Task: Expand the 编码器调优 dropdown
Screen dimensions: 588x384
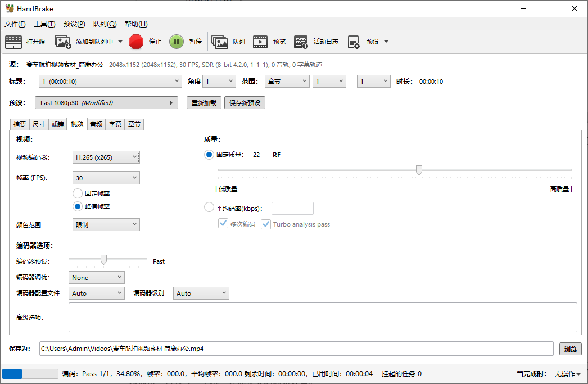Action: [x=96, y=277]
